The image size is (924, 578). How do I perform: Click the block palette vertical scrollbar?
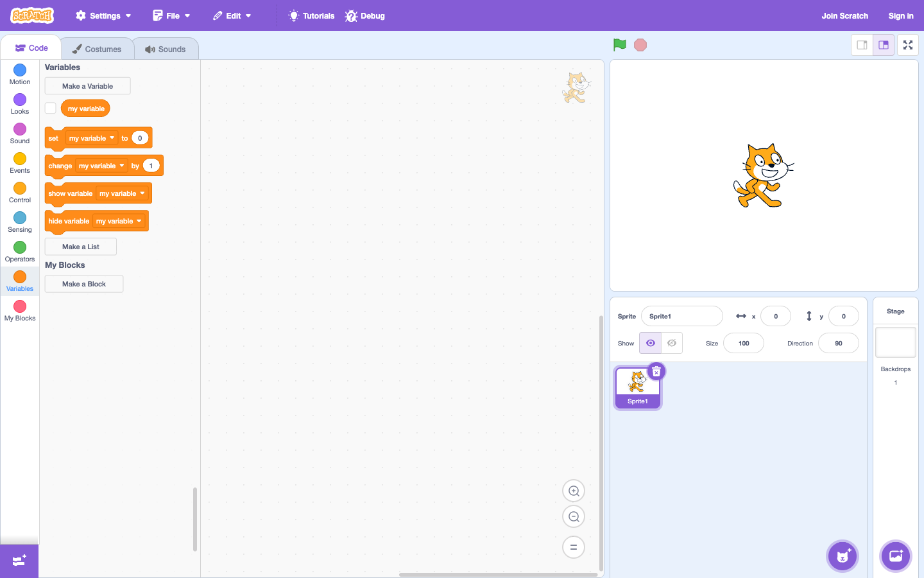click(195, 519)
